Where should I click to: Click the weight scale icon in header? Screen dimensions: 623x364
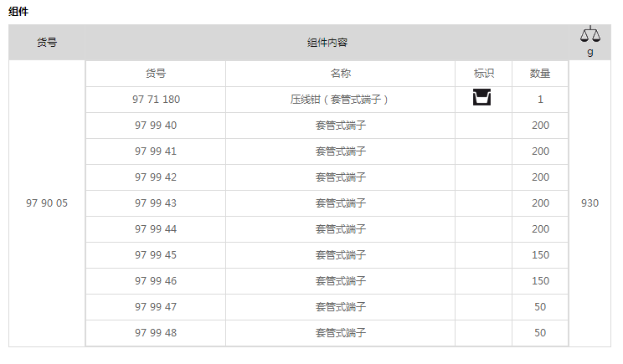click(590, 34)
